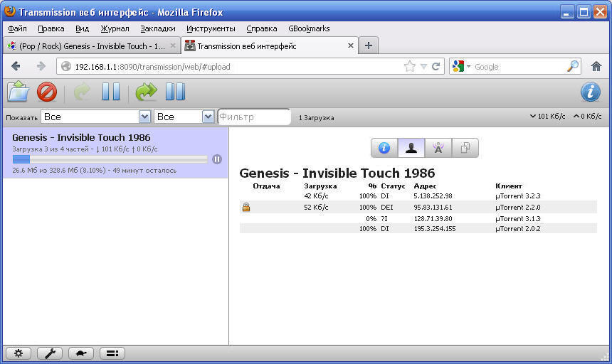Click the upload speed 0 Кб/с indicator
This screenshot has width=612, height=364.
(587, 116)
